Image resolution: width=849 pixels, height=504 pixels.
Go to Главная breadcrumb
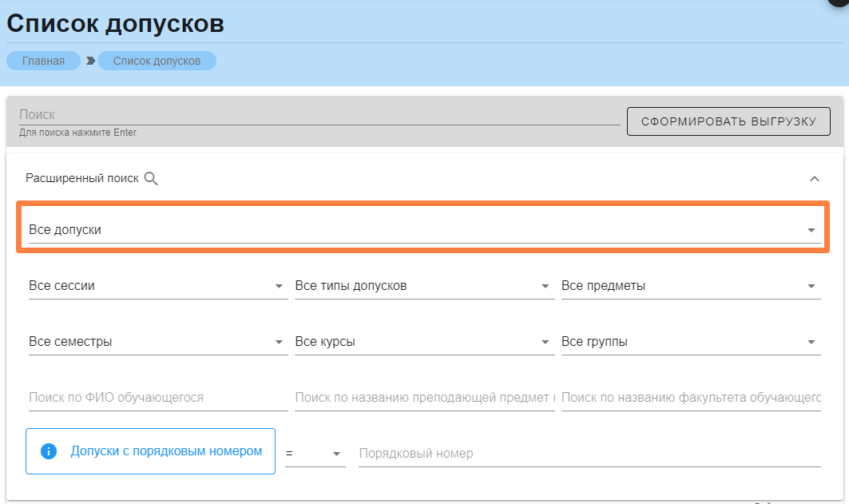[43, 61]
